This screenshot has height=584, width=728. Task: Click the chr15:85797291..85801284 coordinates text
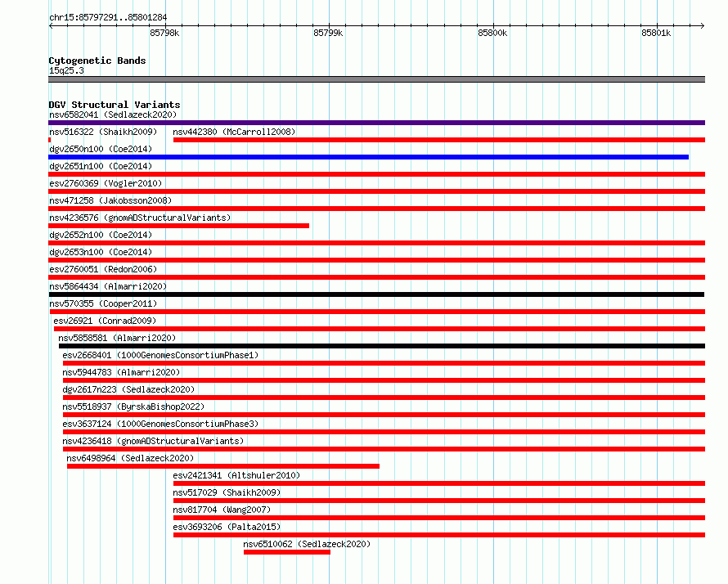pyautogui.click(x=108, y=17)
